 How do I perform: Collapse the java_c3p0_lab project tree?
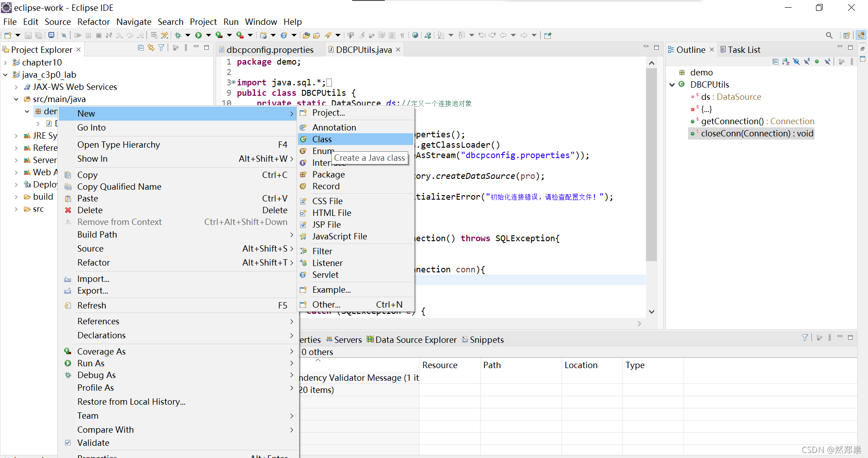coord(5,75)
